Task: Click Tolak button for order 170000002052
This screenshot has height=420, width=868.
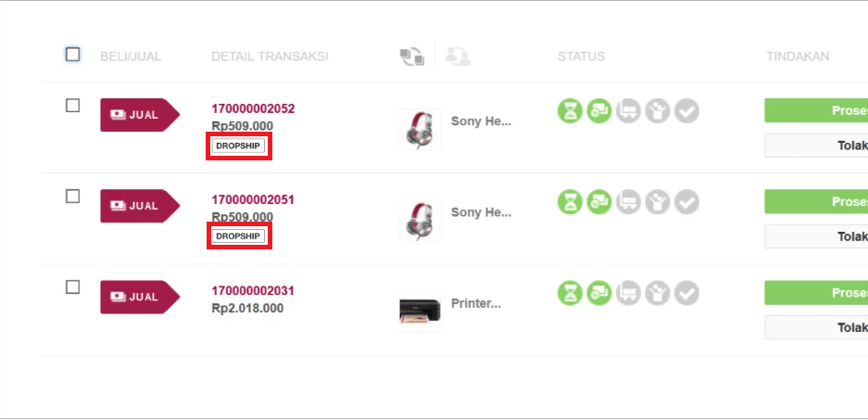Action: (x=816, y=146)
